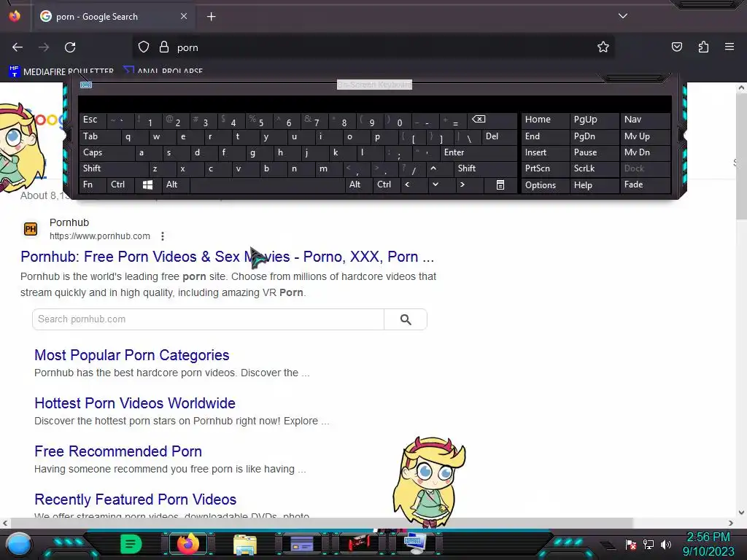Click the Tab key on keyboard

[99, 136]
